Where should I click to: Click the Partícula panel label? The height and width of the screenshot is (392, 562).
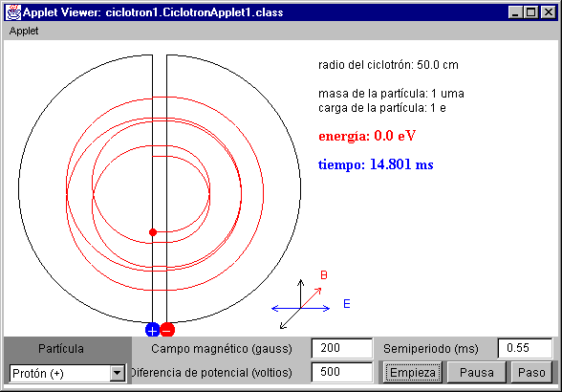(61, 349)
